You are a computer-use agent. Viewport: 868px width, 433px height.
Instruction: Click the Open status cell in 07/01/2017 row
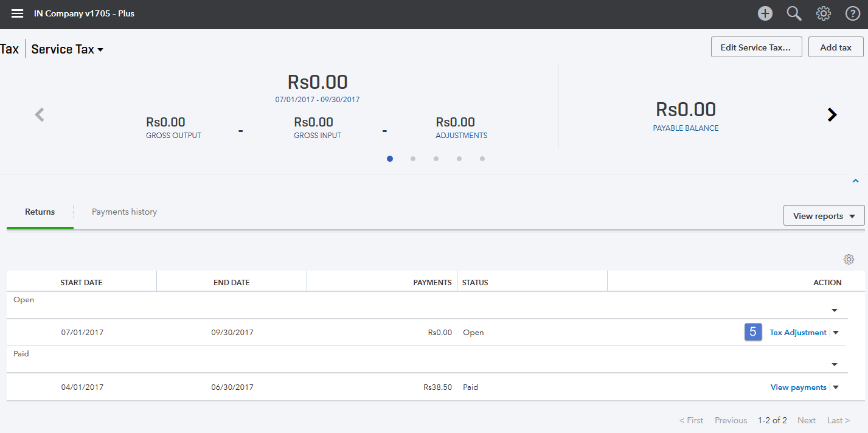[473, 333]
